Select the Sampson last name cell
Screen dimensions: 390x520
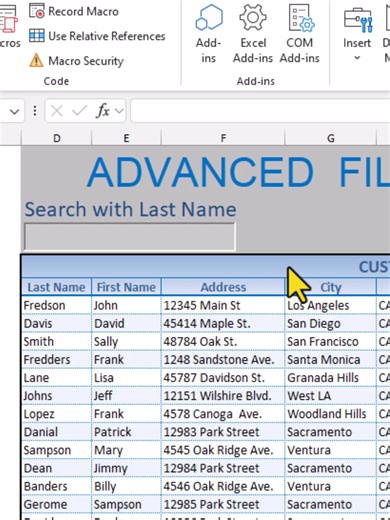[56, 450]
